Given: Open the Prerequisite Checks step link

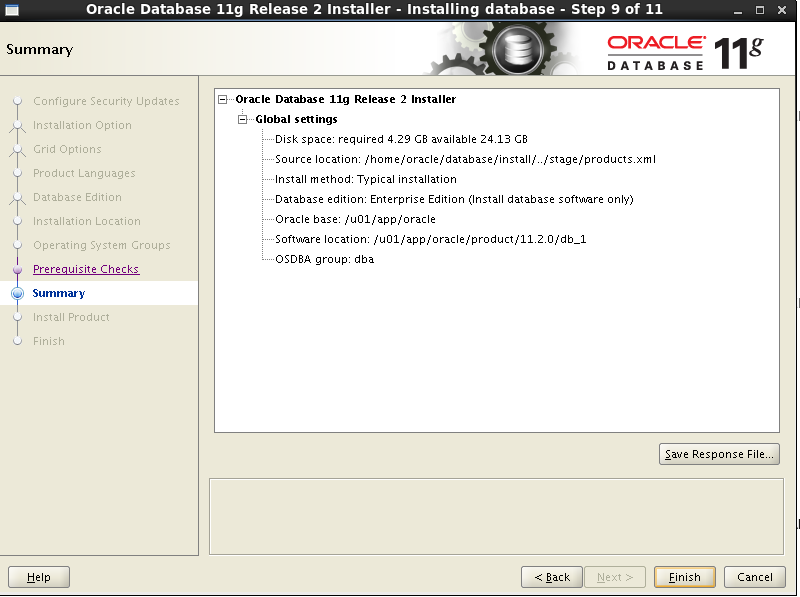Looking at the screenshot, I should click(x=86, y=269).
